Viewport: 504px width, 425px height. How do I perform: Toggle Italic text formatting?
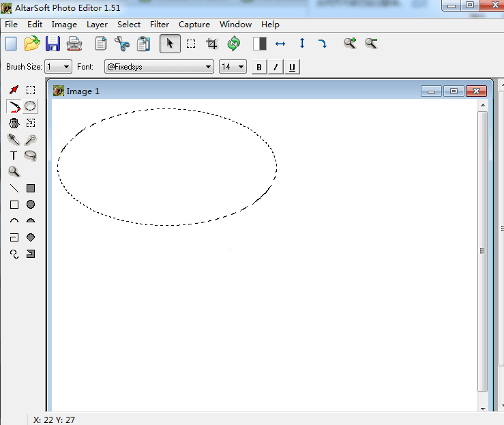pos(276,67)
